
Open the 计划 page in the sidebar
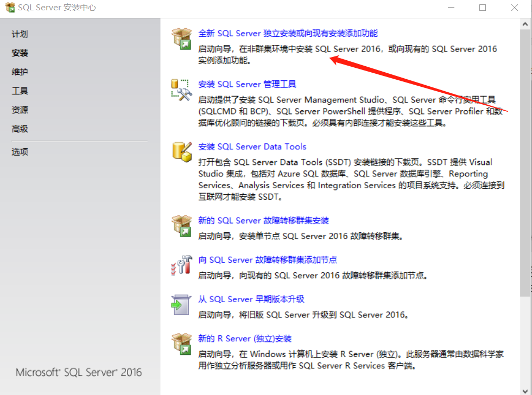20,34
